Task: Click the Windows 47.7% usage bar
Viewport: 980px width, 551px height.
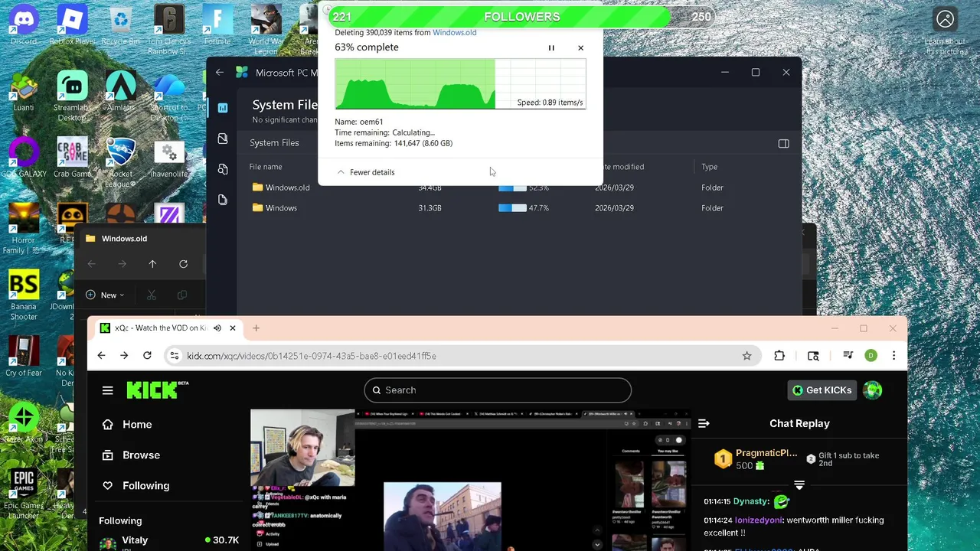Action: pos(512,208)
